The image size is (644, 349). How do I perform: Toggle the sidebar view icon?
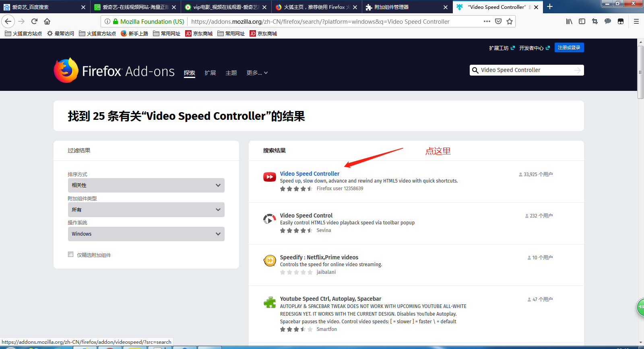coord(582,21)
